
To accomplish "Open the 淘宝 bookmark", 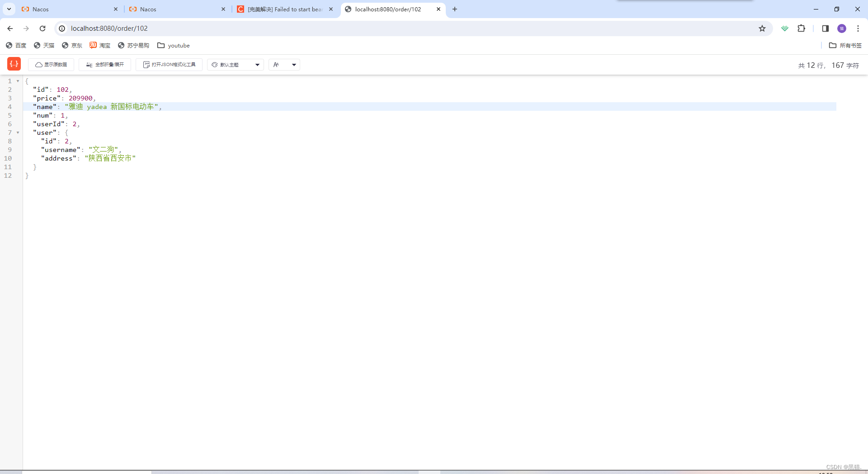I will pyautogui.click(x=100, y=45).
